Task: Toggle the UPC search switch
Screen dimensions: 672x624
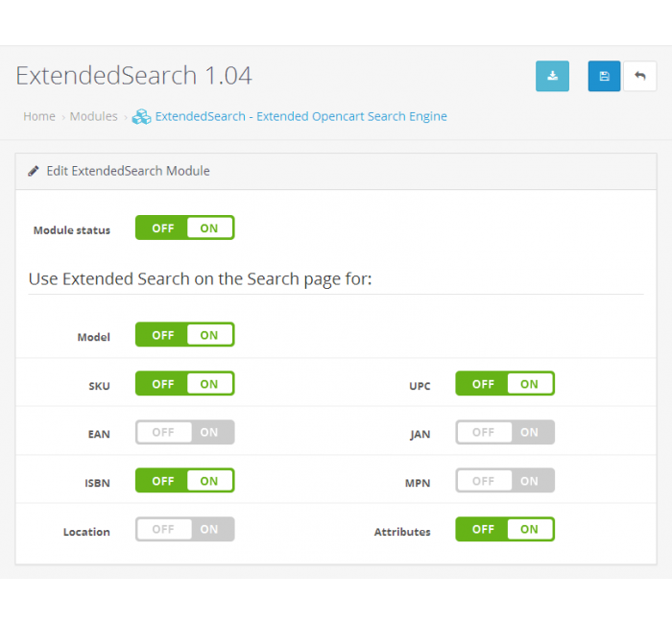Action: (505, 383)
